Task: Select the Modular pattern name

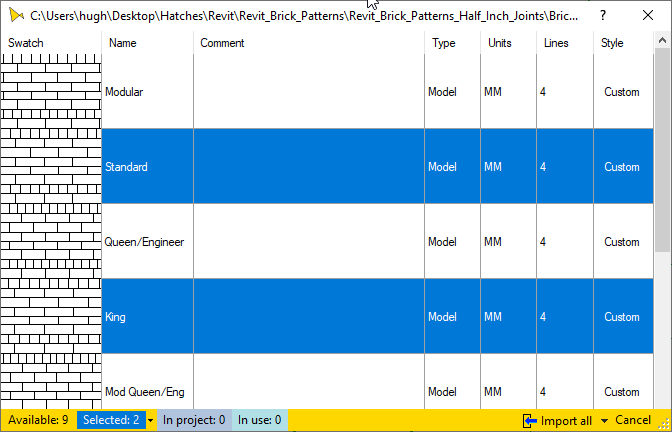Action: pos(124,92)
